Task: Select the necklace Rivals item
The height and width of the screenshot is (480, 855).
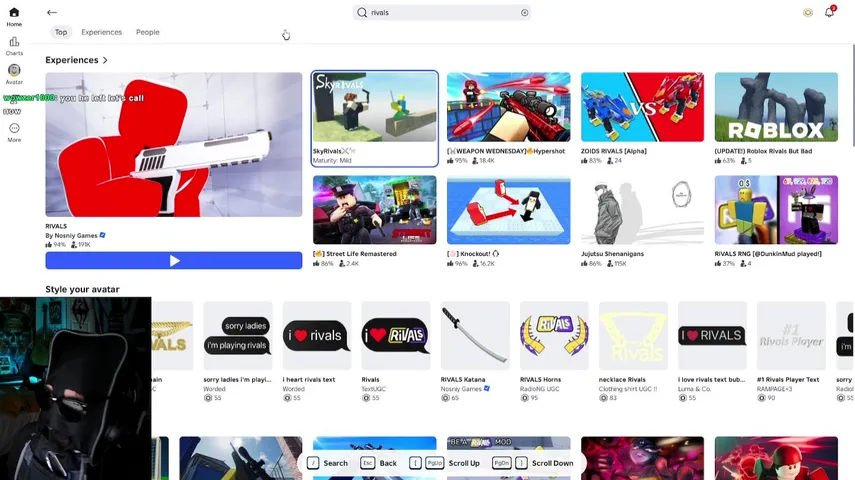Action: point(633,352)
